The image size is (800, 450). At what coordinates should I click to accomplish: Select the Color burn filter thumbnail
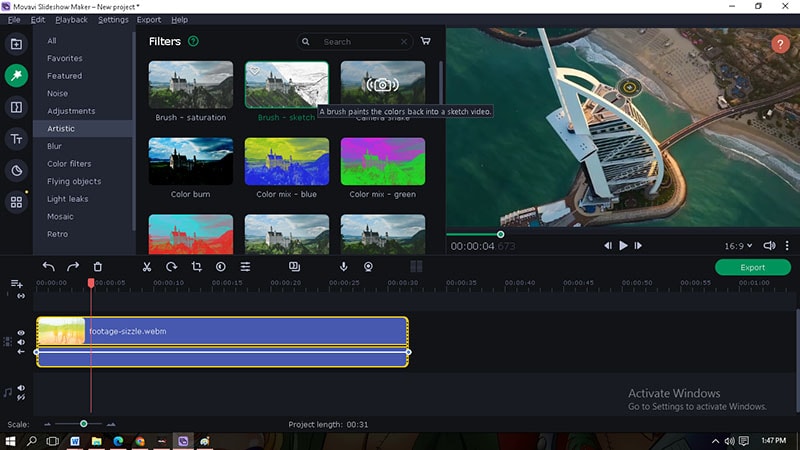click(191, 161)
